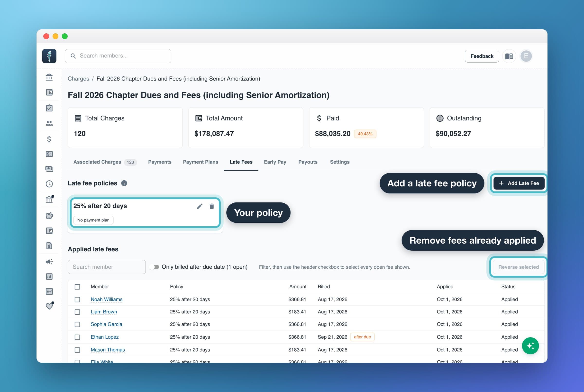Open the members people sidebar icon
584x392 pixels.
pyautogui.click(x=49, y=123)
